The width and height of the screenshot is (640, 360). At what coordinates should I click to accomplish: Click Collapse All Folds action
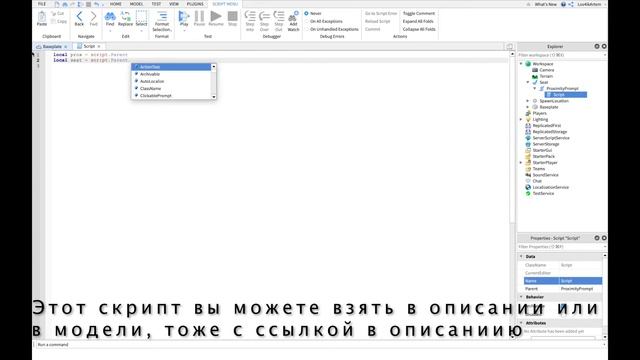click(x=419, y=29)
